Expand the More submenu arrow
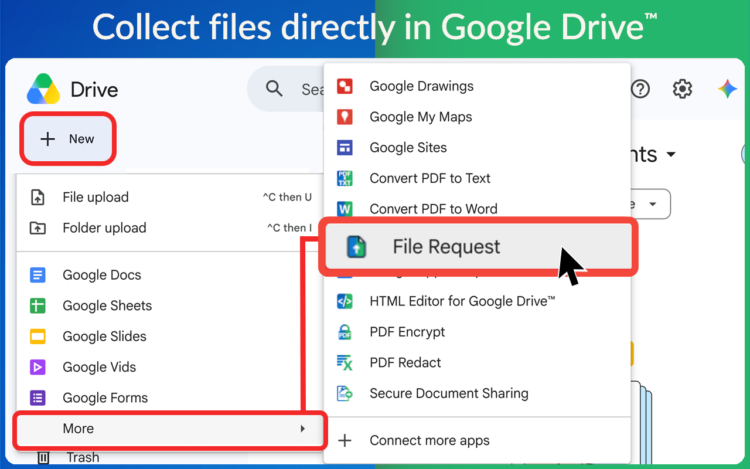This screenshot has height=469, width=750. pos(302,428)
